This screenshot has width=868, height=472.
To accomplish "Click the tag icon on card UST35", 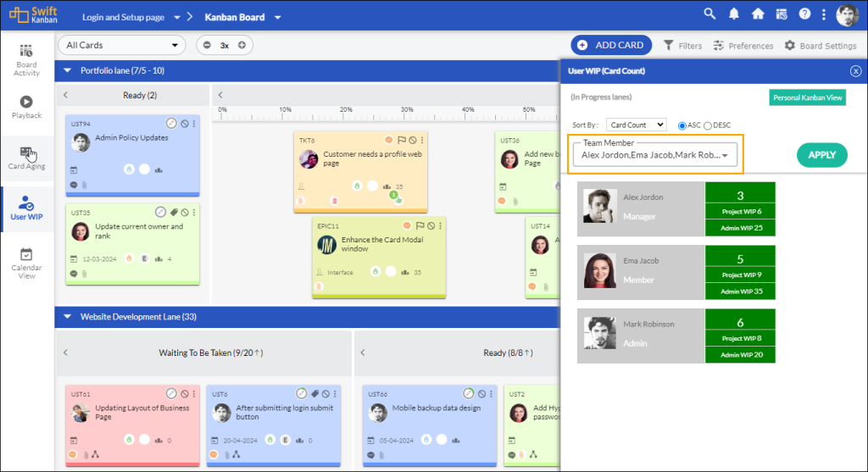I will coord(174,212).
